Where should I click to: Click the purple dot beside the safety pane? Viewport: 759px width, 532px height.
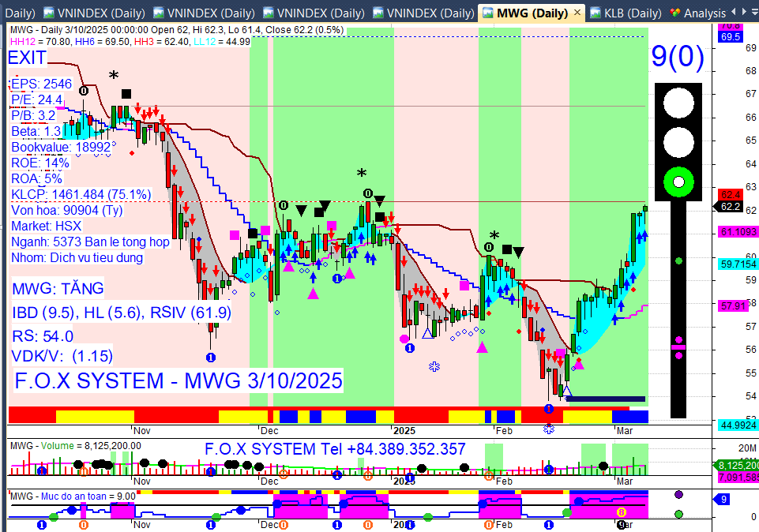click(678, 495)
